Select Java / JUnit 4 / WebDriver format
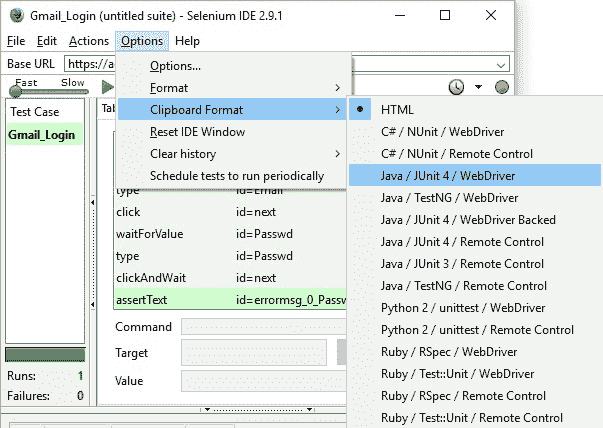 475,175
